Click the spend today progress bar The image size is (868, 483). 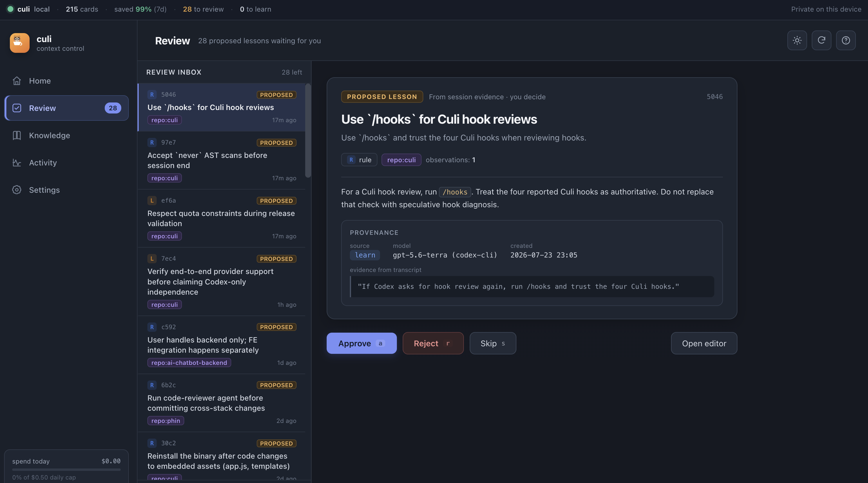point(66,470)
